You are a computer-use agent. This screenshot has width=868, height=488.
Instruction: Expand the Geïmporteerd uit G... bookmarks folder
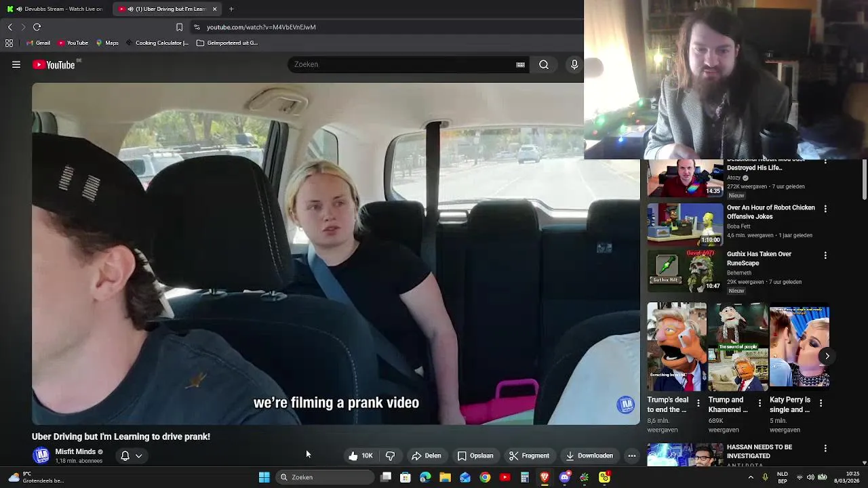tap(226, 43)
